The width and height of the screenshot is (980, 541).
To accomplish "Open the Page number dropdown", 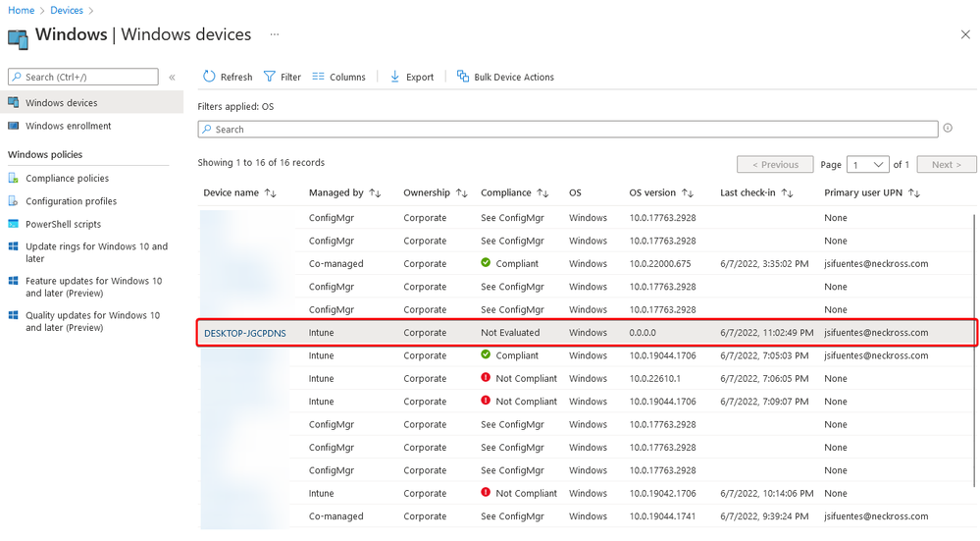I will click(x=867, y=165).
